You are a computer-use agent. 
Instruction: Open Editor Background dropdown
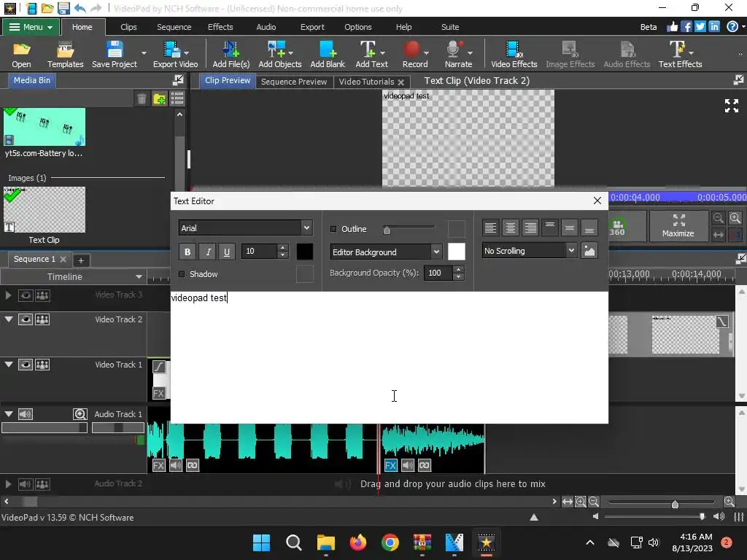(x=436, y=252)
